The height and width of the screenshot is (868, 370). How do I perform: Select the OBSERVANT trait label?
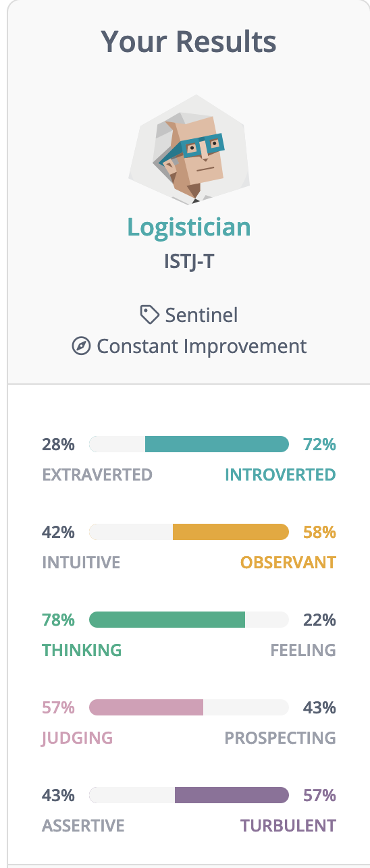coord(288,562)
